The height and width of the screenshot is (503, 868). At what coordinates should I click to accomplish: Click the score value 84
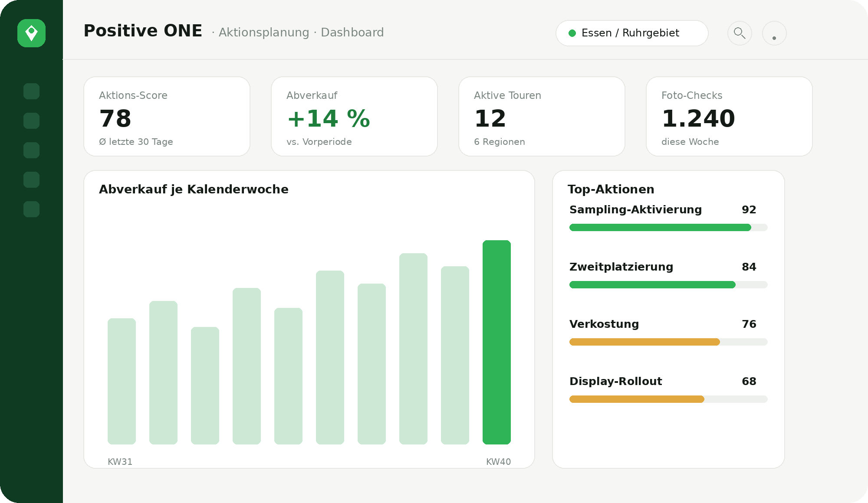(x=749, y=267)
